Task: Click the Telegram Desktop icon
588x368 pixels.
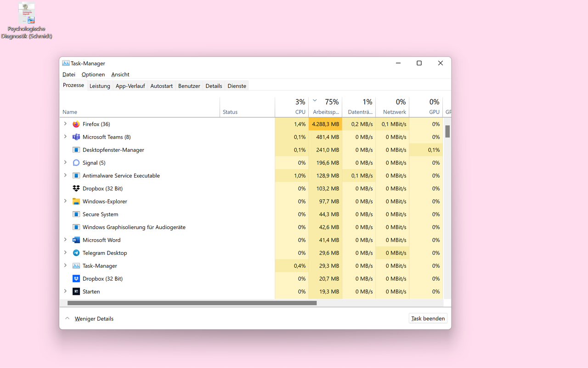Action: (x=76, y=253)
